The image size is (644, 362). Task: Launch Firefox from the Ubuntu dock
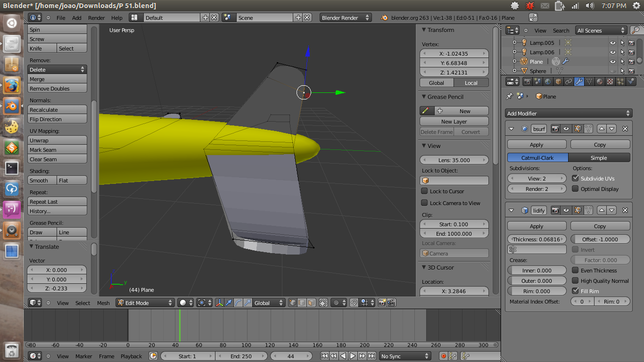[x=11, y=86]
